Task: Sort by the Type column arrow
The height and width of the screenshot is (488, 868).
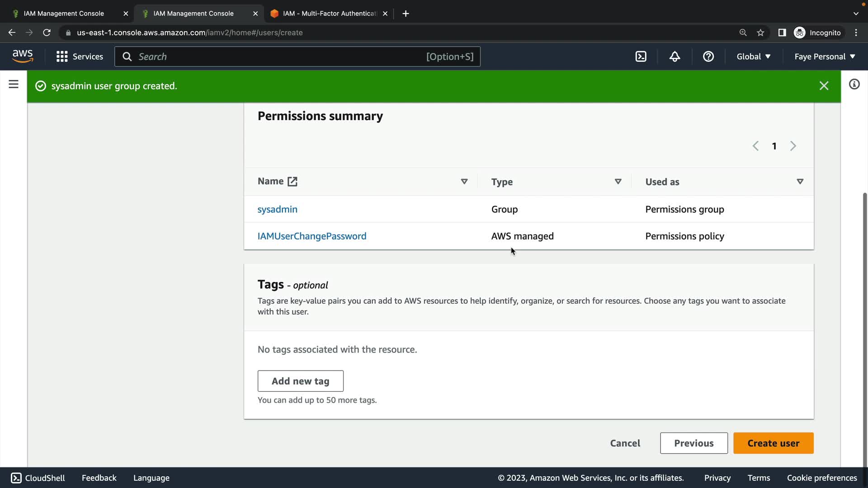Action: (x=618, y=182)
